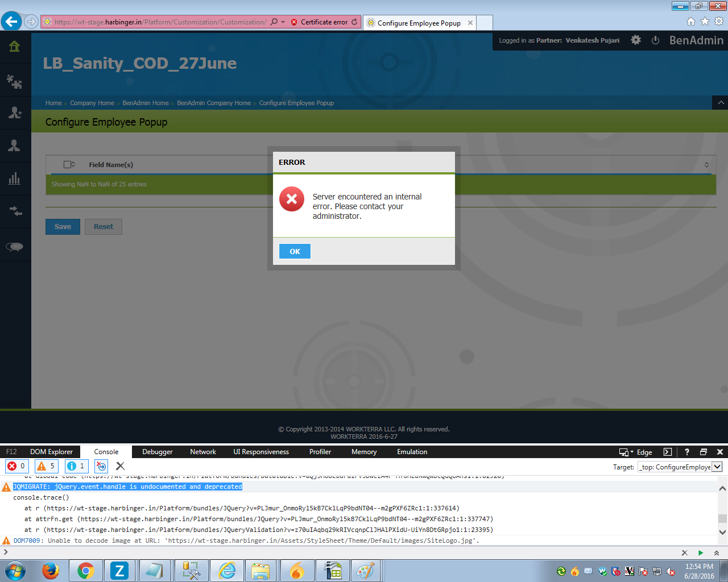
Task: Clear the console with X icon
Action: 120,466
